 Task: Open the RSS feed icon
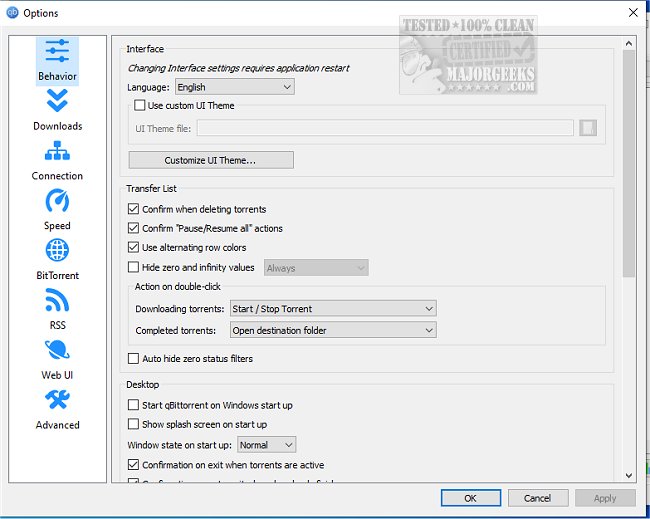pos(57,300)
